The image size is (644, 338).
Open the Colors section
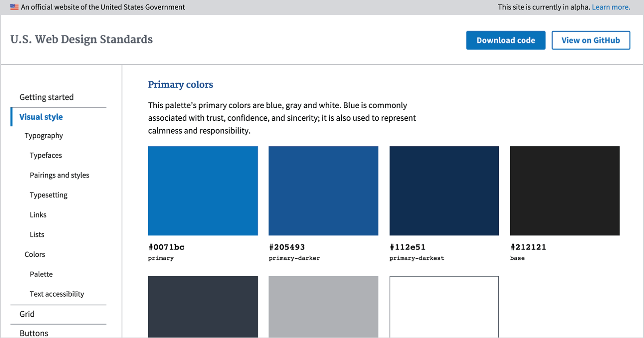tap(35, 254)
